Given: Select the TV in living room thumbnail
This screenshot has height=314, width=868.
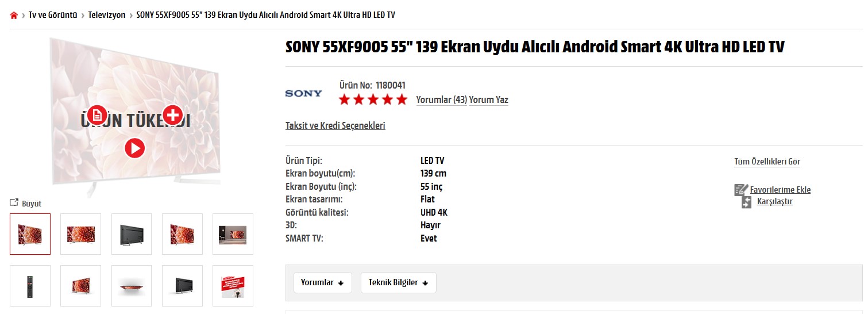Looking at the screenshot, I should point(233,234).
